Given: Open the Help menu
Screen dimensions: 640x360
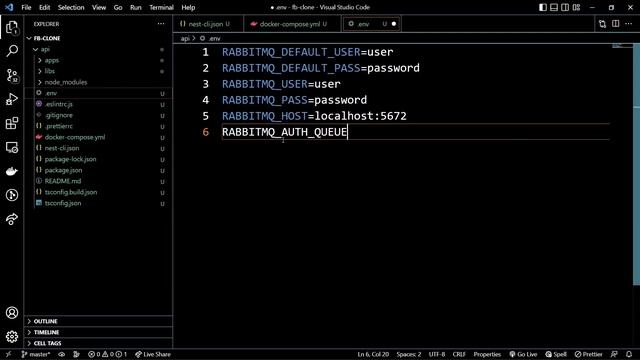Looking at the screenshot, I should (x=188, y=7).
